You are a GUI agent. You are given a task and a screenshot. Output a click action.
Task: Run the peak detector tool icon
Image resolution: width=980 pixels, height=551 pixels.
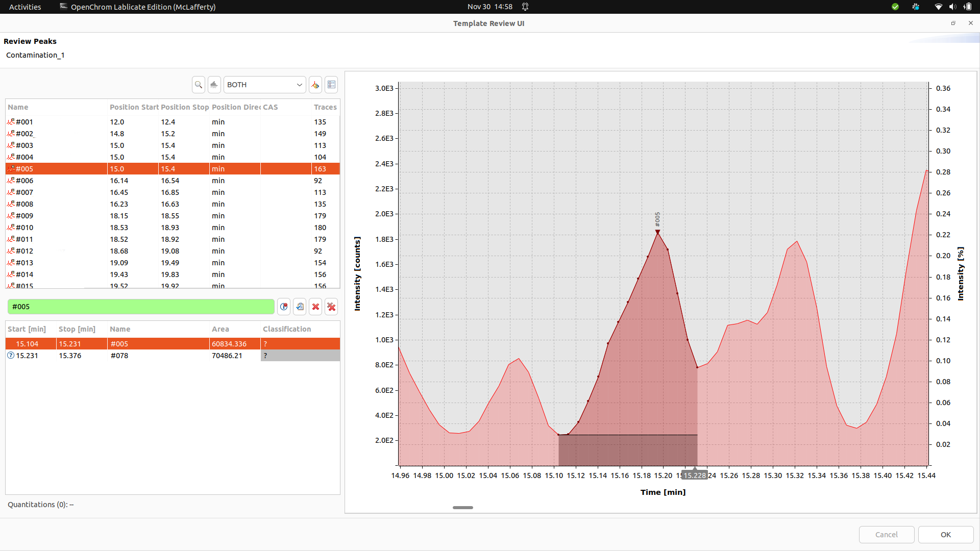[315, 85]
